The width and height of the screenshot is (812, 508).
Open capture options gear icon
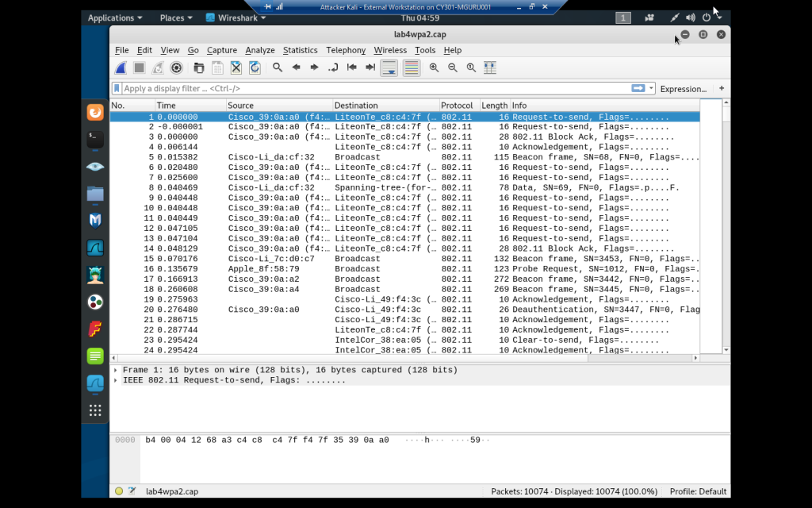tap(176, 68)
